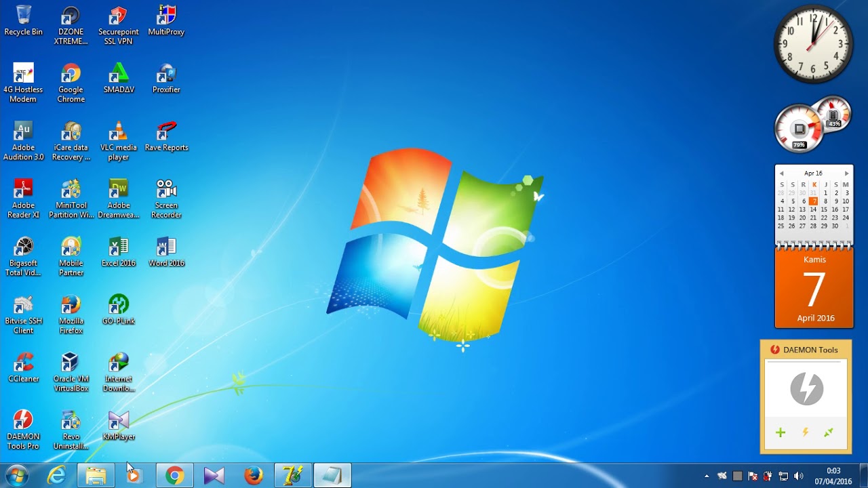The image size is (868, 488).
Task: Select Screen Recorder desktop icon
Action: pos(166,199)
